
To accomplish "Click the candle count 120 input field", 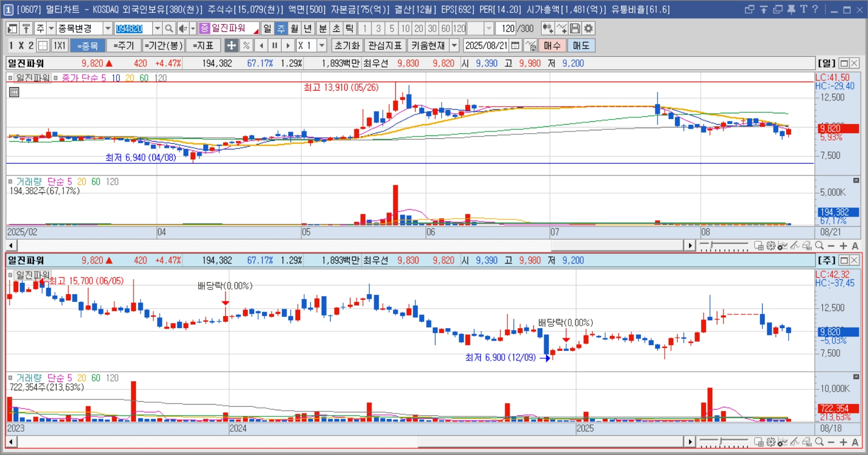I will click(507, 28).
